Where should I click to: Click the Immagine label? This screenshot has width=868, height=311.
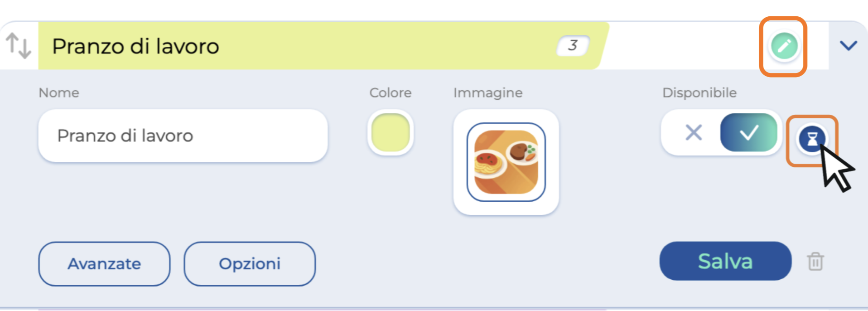tap(488, 93)
